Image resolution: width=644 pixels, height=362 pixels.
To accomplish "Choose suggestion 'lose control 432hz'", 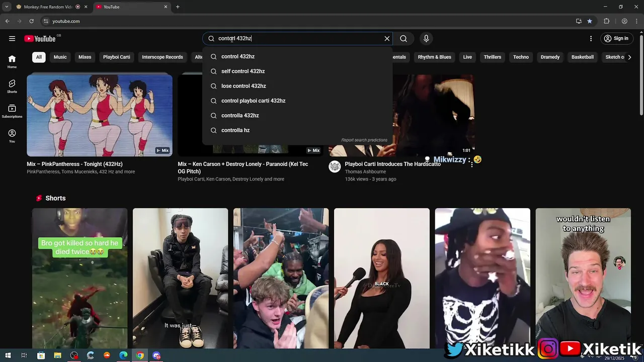I will click(297, 86).
